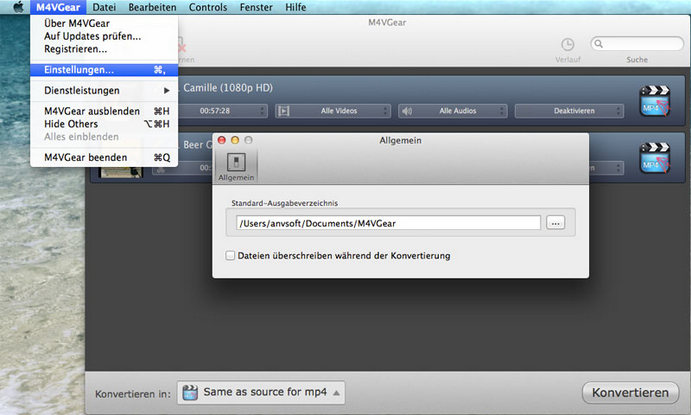The height and width of the screenshot is (415, 691).
Task: Open the Alle Audios dropdown
Action: tap(453, 111)
